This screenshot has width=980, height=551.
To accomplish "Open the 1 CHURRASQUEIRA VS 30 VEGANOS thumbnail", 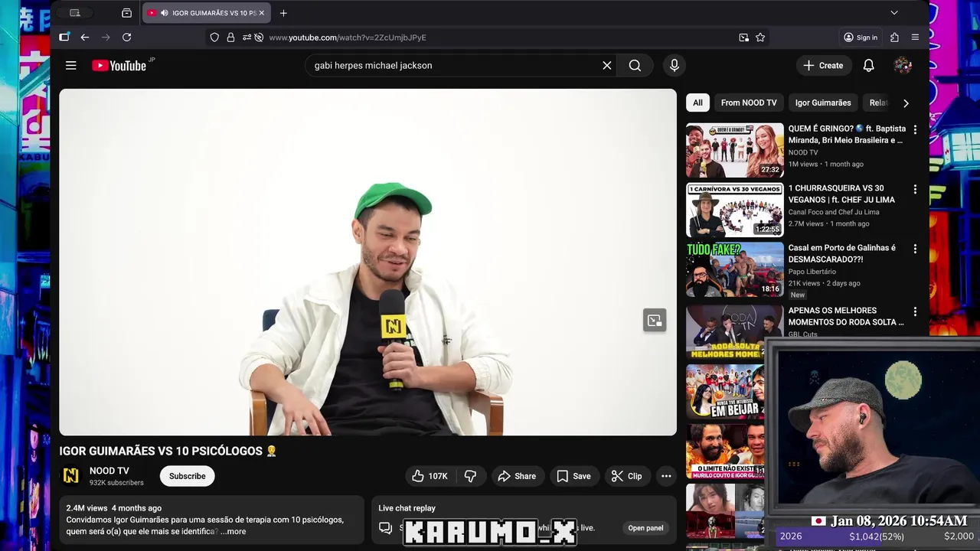I will tap(735, 210).
